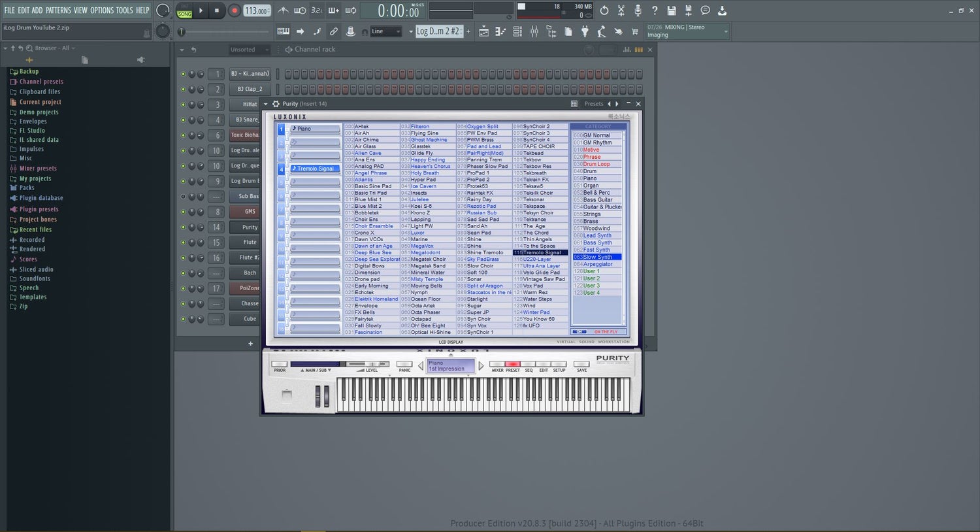
Task: Open Help via the question mark icon
Action: (654, 10)
